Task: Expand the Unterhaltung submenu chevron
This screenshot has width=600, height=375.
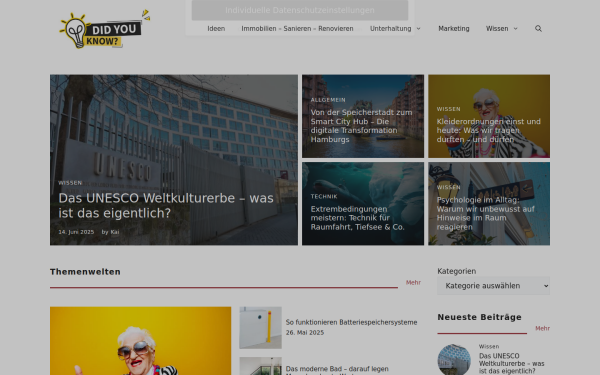Action: click(418, 29)
